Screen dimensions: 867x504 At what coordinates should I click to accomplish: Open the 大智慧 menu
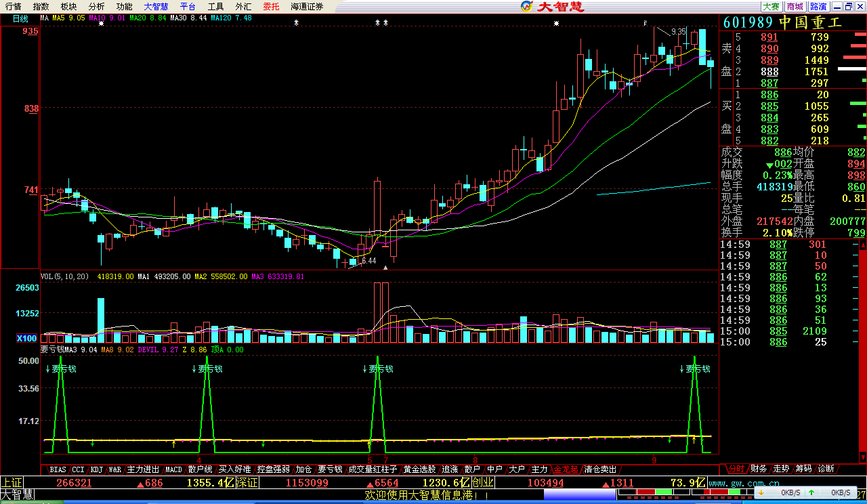(156, 7)
